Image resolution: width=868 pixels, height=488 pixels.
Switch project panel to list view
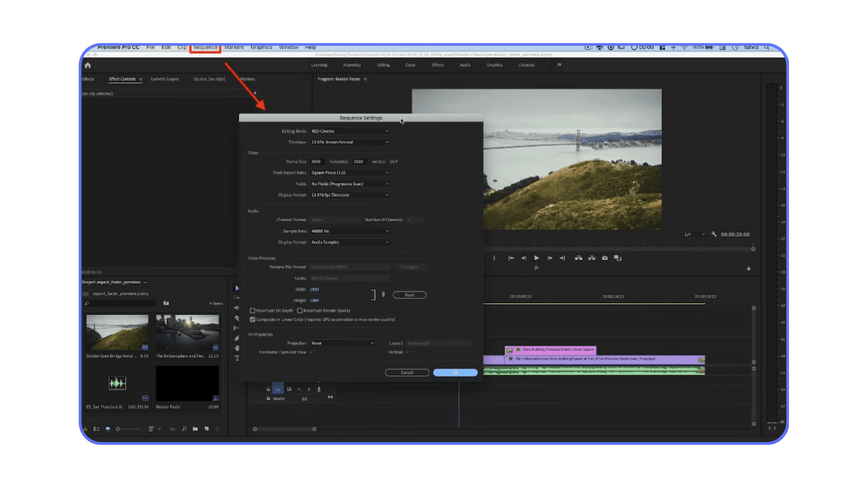pyautogui.click(x=96, y=429)
